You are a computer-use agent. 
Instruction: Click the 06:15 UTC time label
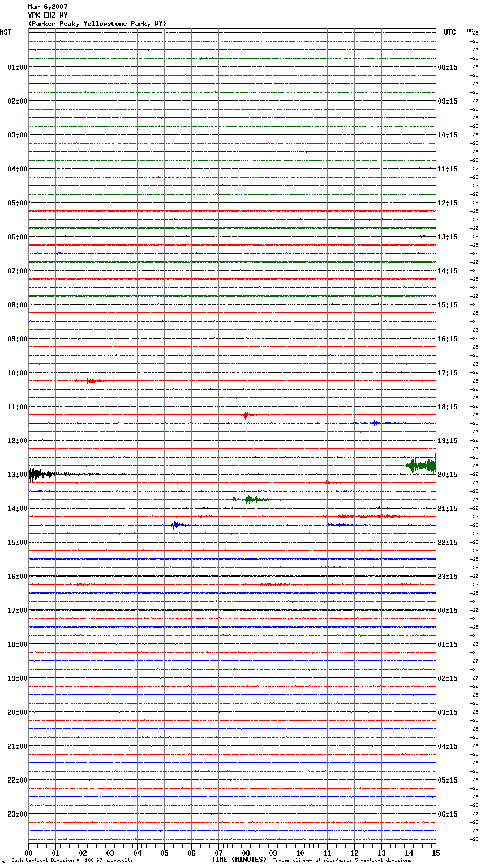[448, 814]
